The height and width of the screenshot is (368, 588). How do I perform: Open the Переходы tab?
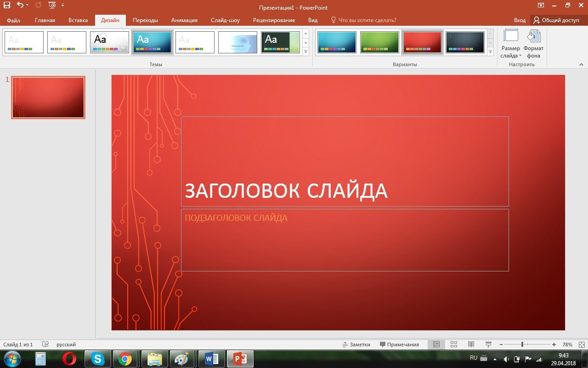click(145, 20)
